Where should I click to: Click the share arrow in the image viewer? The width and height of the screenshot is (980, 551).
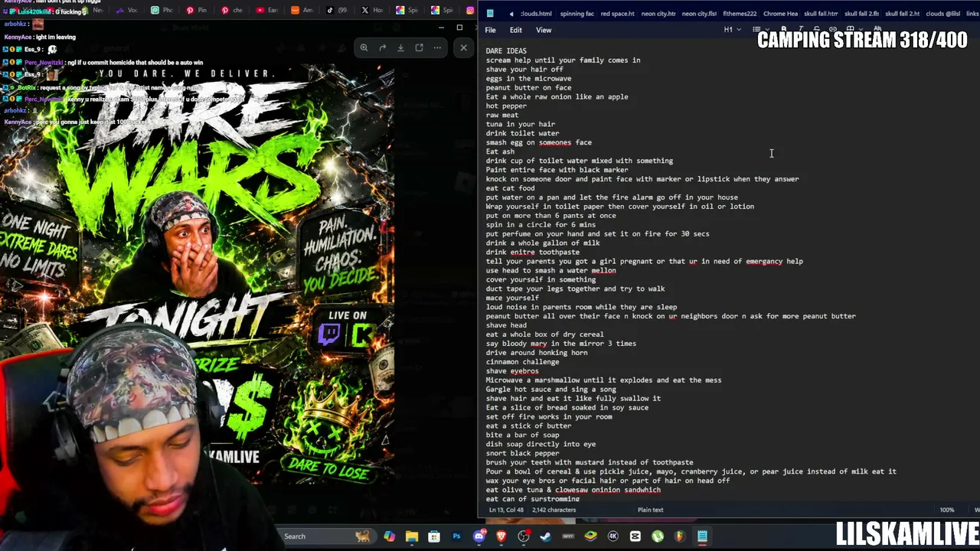(383, 47)
